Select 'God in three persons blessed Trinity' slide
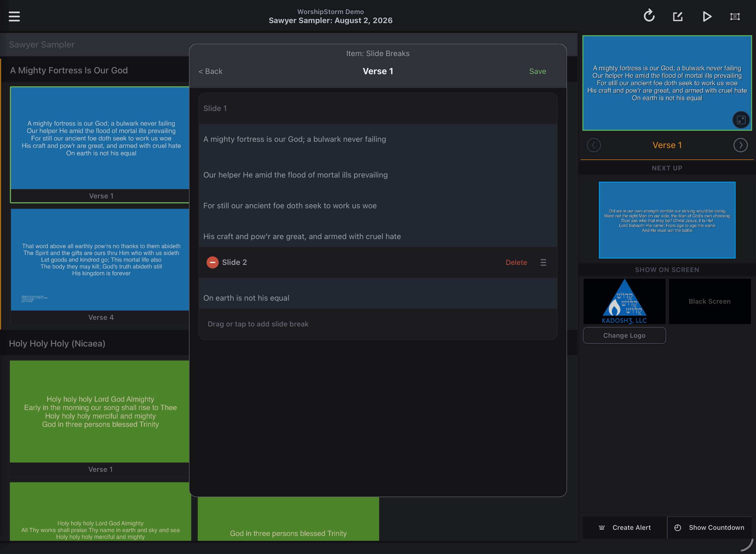 click(x=288, y=519)
